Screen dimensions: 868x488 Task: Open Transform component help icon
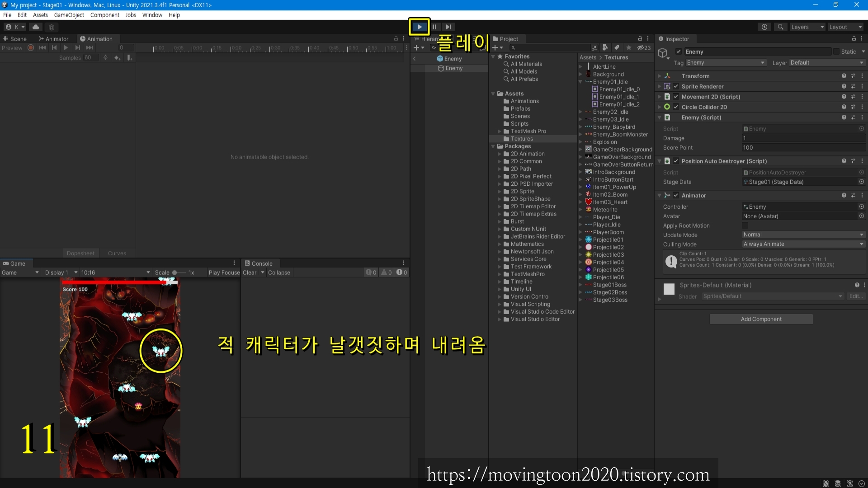(844, 76)
